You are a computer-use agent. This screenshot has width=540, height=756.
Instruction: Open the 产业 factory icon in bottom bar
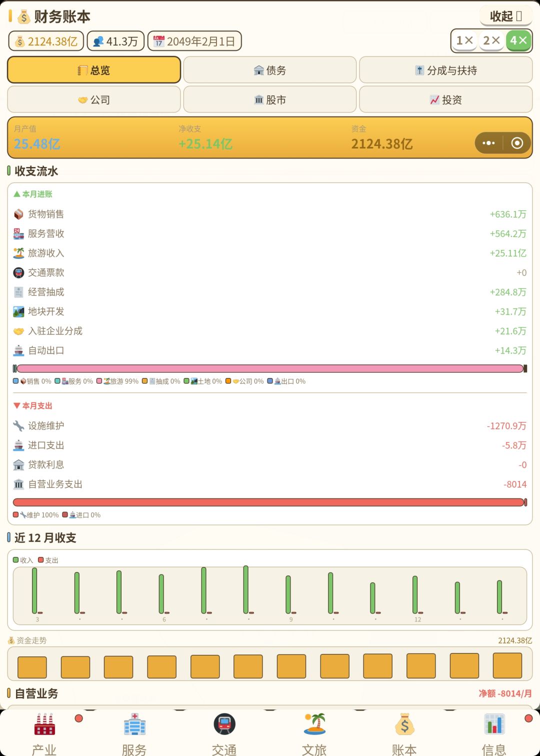click(x=44, y=724)
